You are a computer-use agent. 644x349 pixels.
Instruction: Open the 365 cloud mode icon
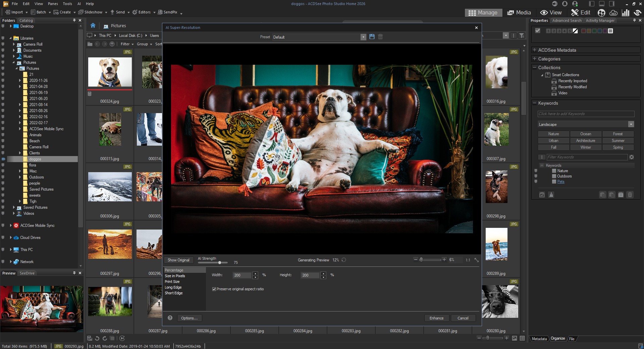tap(613, 13)
